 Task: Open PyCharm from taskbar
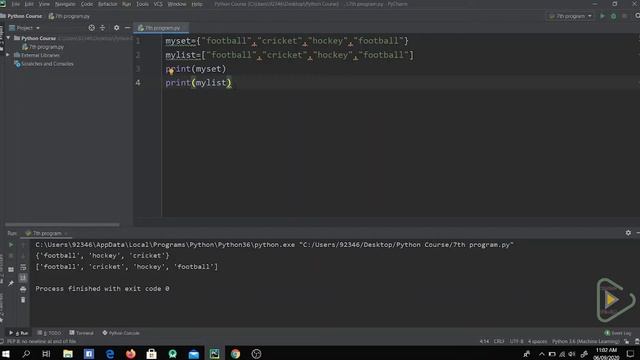coord(214,353)
